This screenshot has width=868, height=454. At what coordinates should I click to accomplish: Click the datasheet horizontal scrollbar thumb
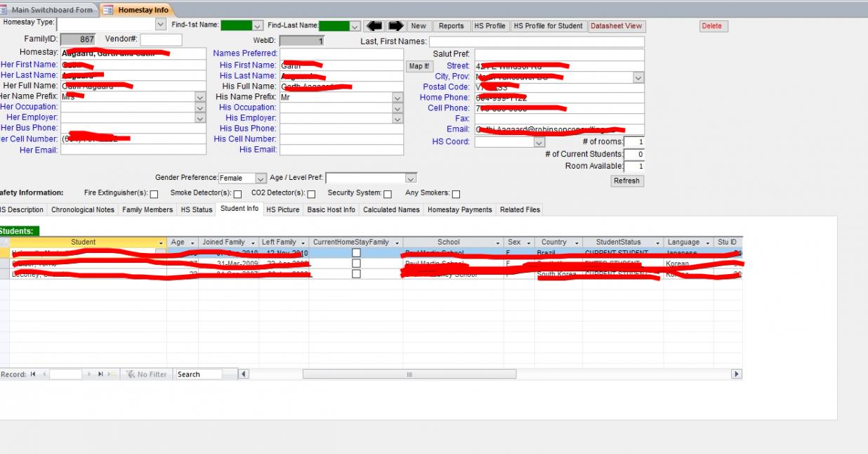coord(409,375)
